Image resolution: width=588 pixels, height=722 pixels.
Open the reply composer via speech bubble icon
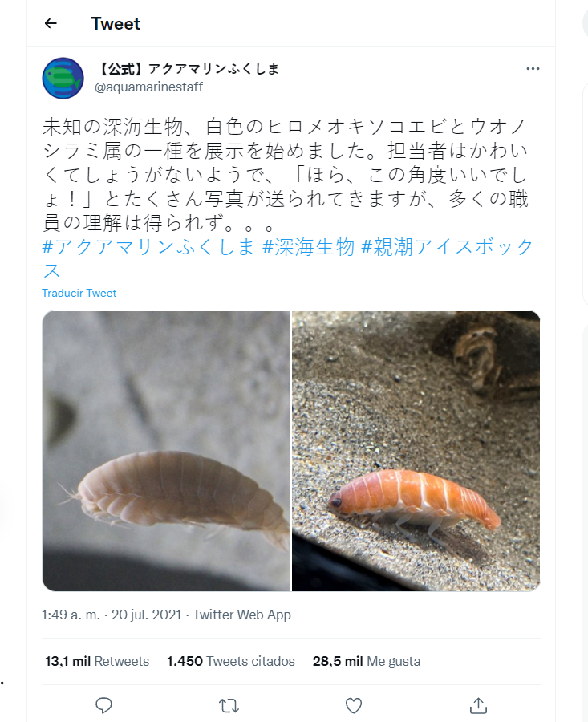103,705
